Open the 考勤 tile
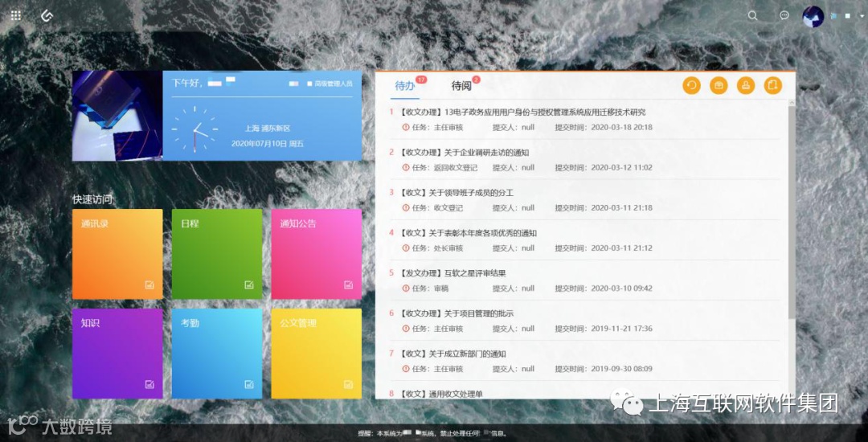The height and width of the screenshot is (442, 868). (217, 354)
